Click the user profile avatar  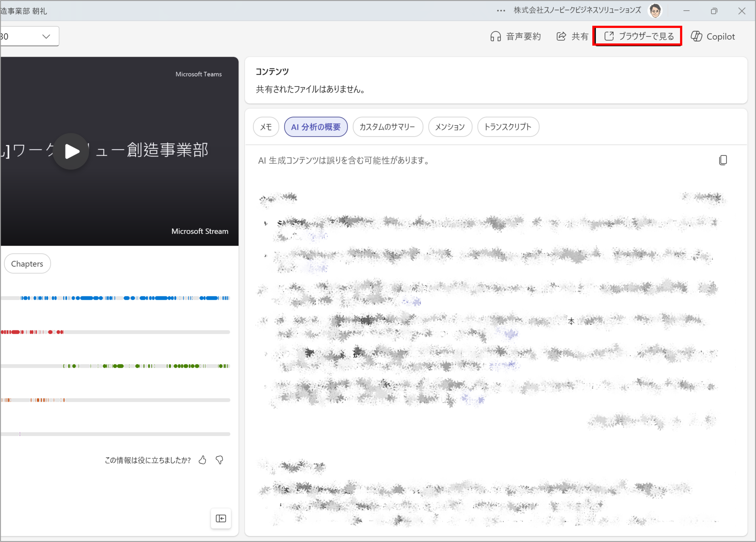coord(655,11)
